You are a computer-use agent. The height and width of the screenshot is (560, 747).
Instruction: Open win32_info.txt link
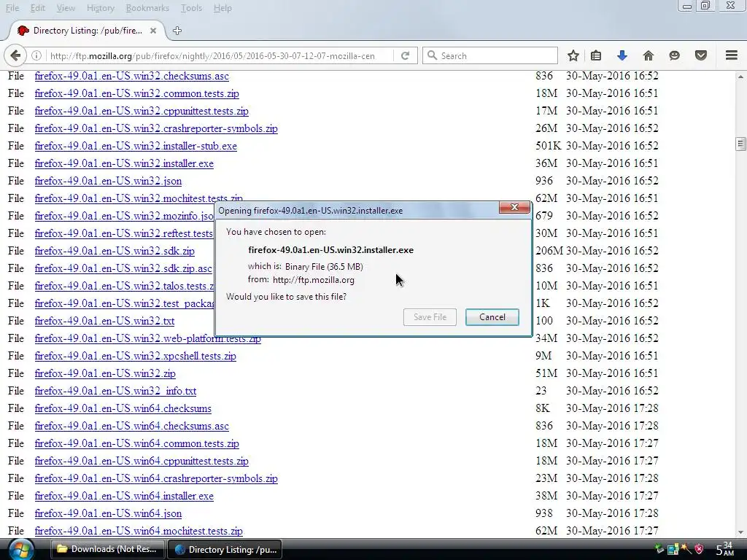(x=115, y=391)
